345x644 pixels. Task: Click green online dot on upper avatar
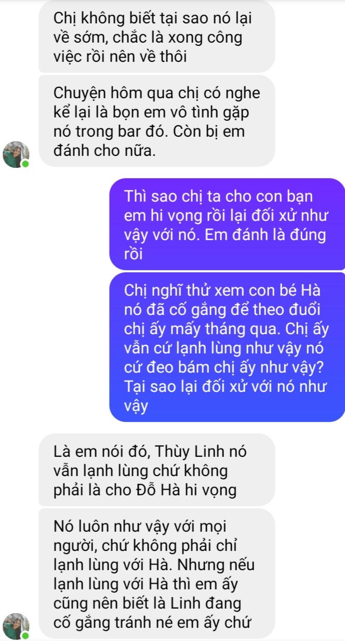point(25,164)
